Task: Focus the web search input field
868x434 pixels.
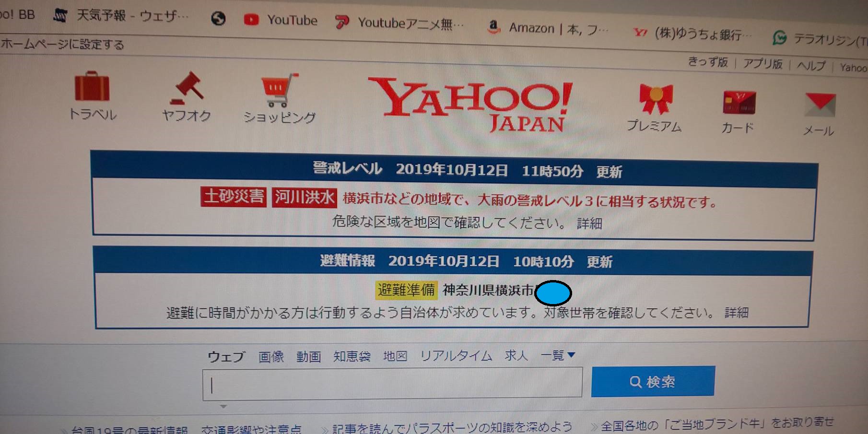Action: [x=392, y=384]
